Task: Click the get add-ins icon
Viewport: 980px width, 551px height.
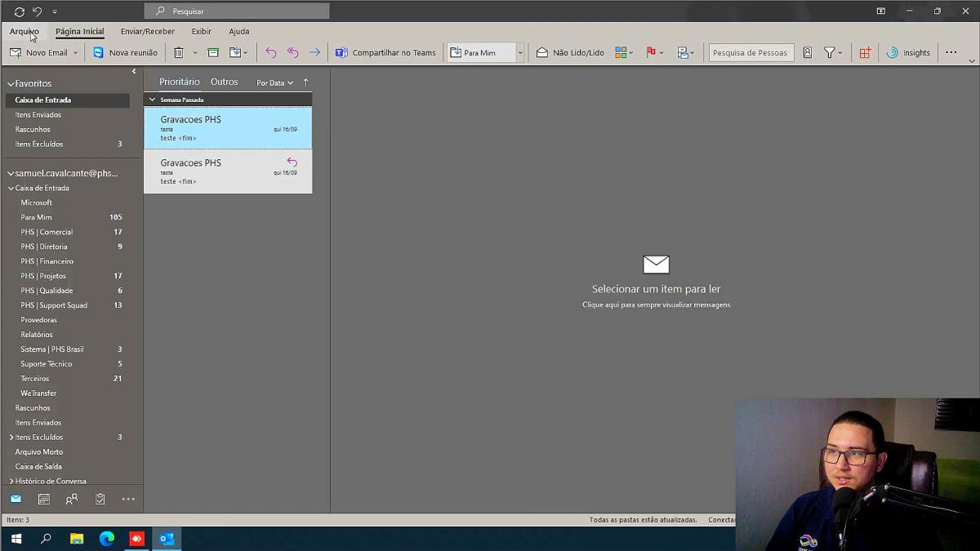Action: tap(865, 52)
